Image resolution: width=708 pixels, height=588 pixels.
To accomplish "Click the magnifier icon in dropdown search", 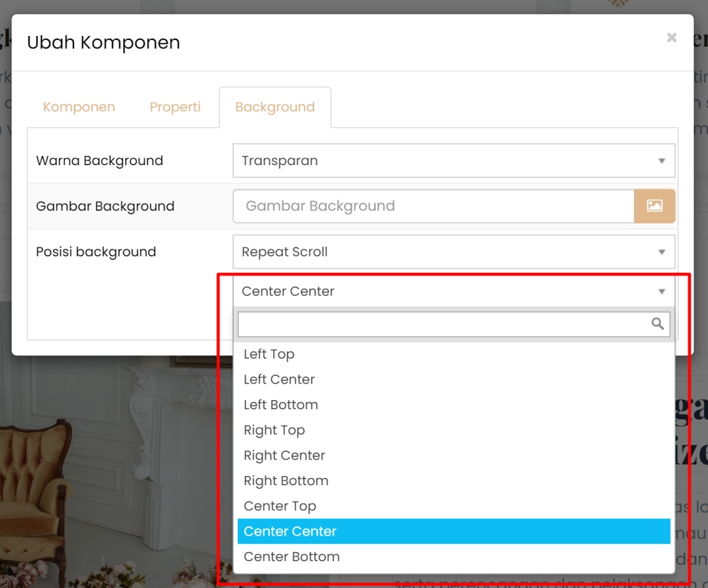I will tap(658, 323).
